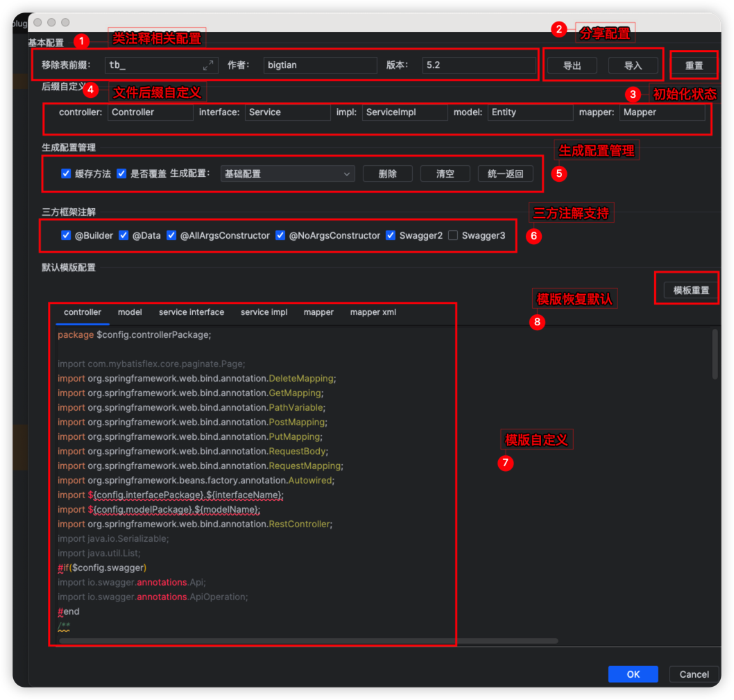Image resolution: width=734 pixels, height=700 pixels.
Task: Click the Autowired import line
Action: 196,480
